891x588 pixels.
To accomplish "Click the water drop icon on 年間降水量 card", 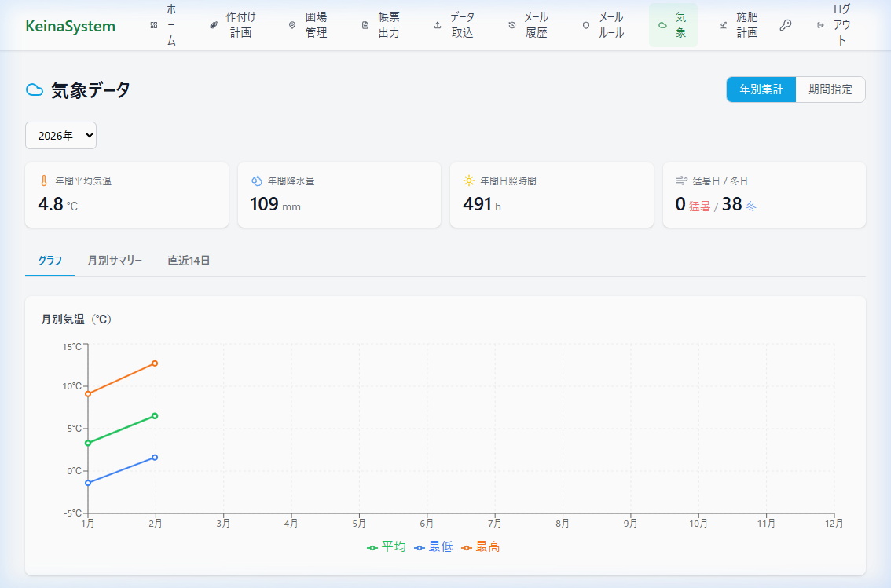I will tap(256, 181).
